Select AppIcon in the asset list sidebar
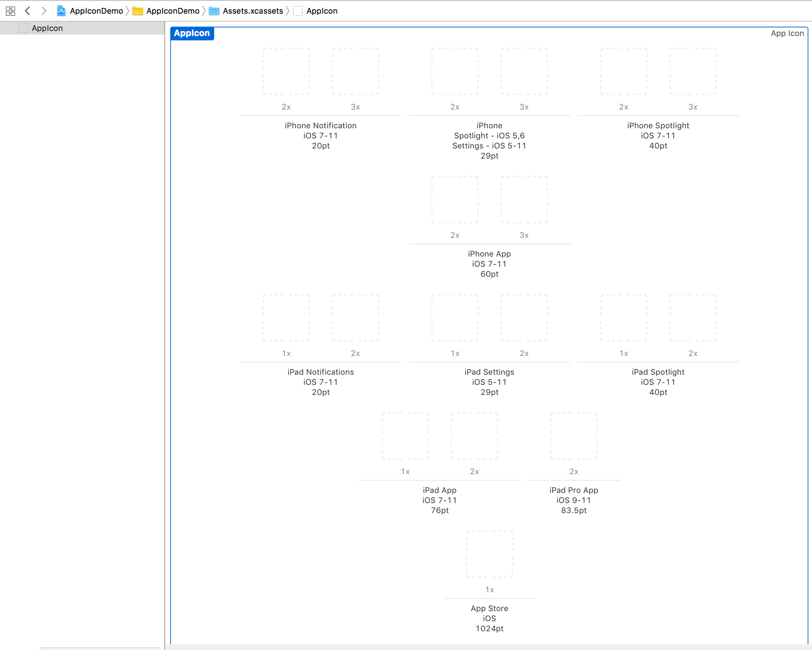Viewport: 812px width, 650px height. coord(82,28)
